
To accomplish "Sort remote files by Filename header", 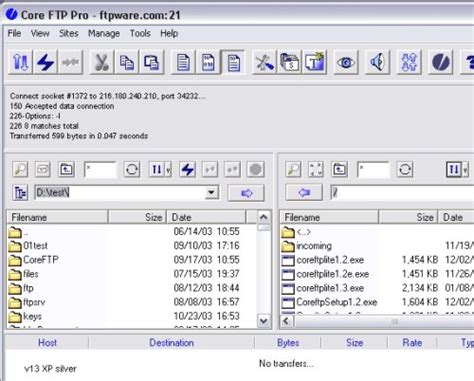I will [329, 217].
